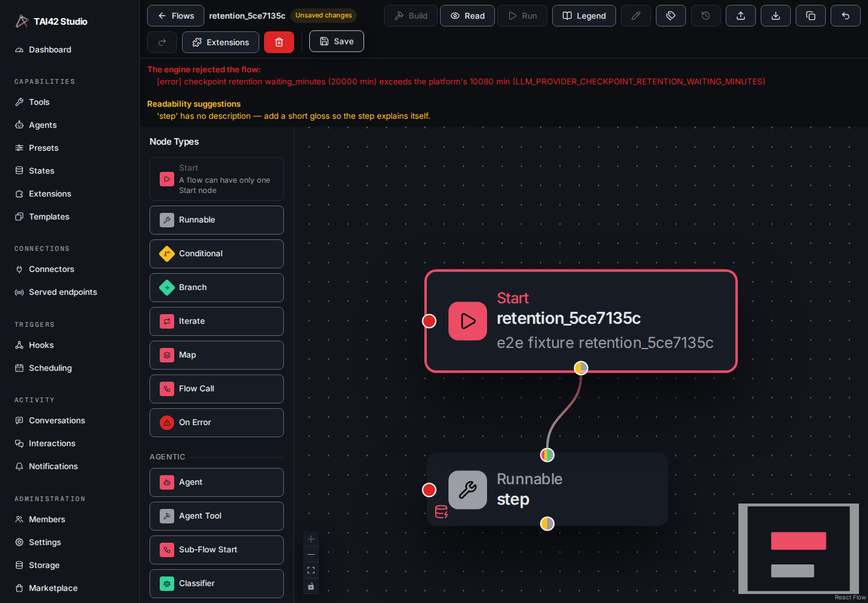Delete the flow with the red trash button
The height and width of the screenshot is (603, 868).
279,42
